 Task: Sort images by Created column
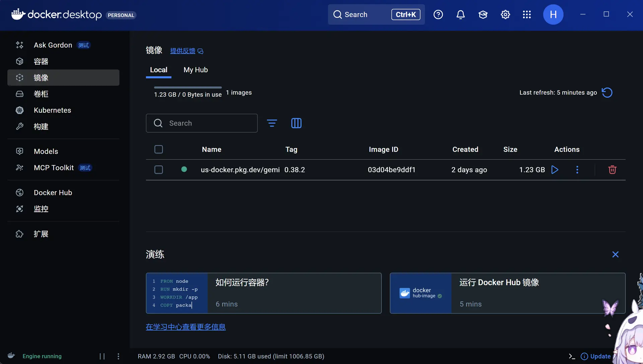(465, 150)
